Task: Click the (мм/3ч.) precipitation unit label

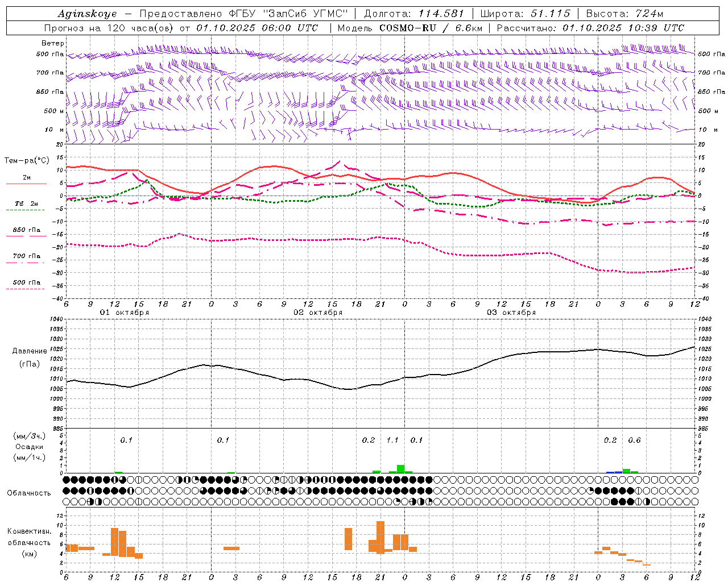Action: 30,436
